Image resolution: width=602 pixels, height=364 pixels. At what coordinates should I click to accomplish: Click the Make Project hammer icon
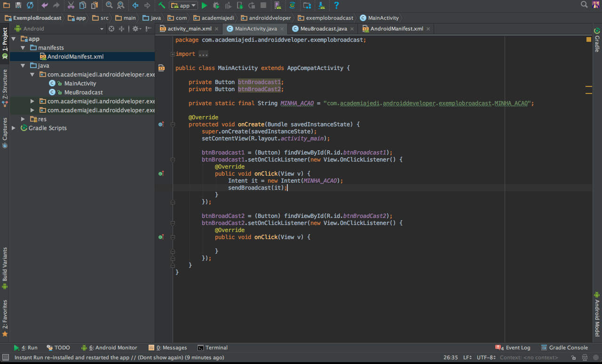pyautogui.click(x=162, y=6)
